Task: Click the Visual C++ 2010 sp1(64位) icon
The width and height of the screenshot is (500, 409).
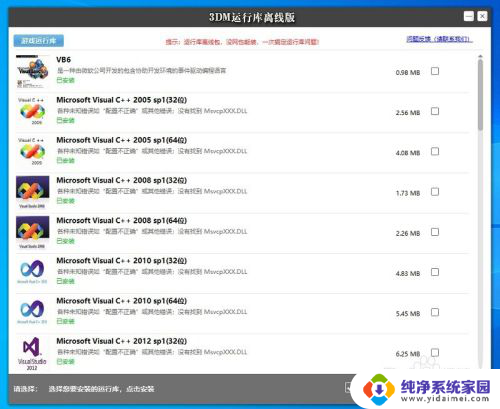Action: [x=32, y=312]
